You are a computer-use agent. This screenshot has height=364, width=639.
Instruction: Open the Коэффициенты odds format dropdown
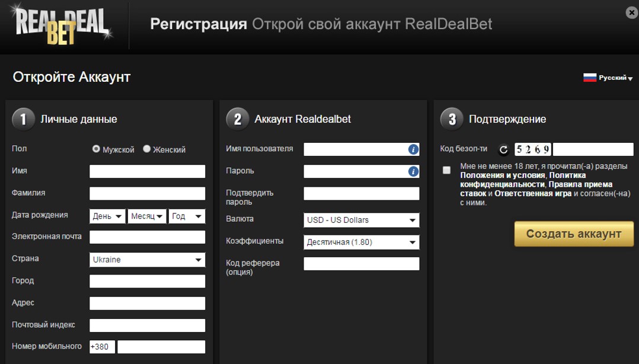(362, 242)
